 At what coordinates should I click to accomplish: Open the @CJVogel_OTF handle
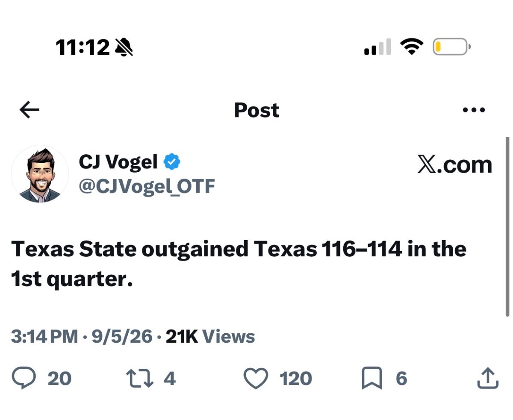[x=147, y=186]
